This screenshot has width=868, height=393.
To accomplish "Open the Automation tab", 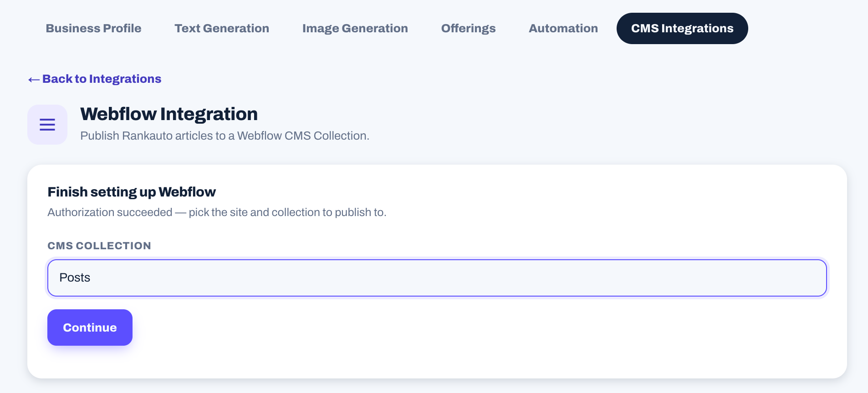I will pos(563,28).
